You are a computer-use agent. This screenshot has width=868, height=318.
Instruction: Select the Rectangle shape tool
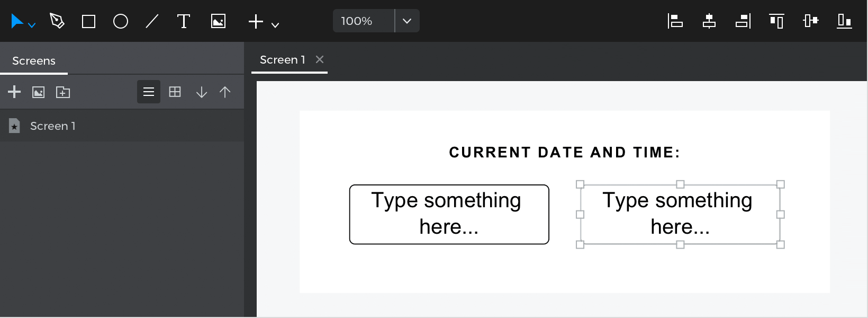click(x=88, y=21)
